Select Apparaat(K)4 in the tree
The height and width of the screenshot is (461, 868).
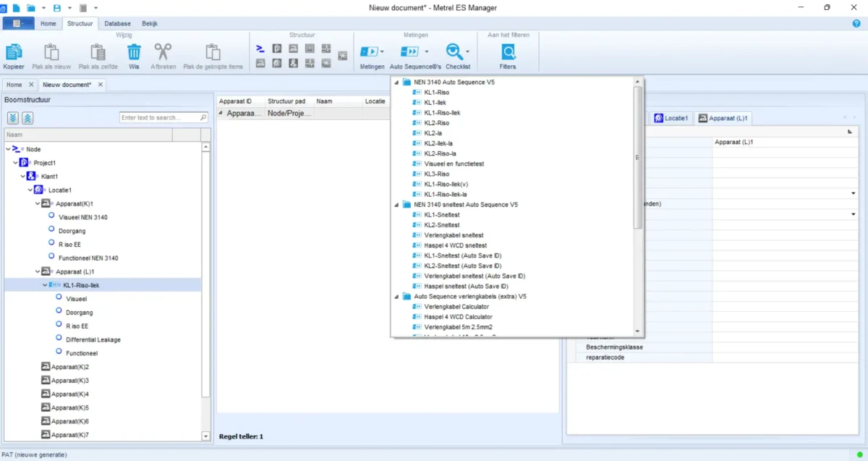[70, 394]
